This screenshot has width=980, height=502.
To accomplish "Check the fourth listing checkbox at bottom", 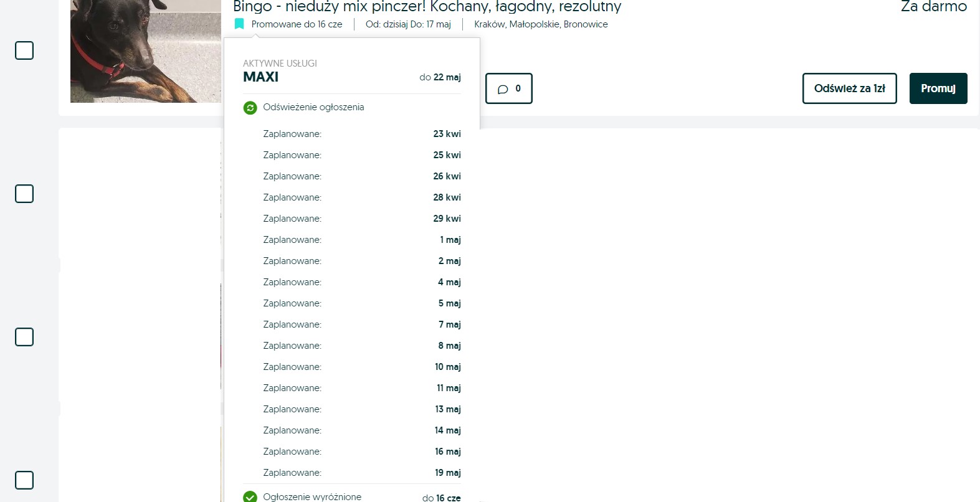I will [x=24, y=480].
